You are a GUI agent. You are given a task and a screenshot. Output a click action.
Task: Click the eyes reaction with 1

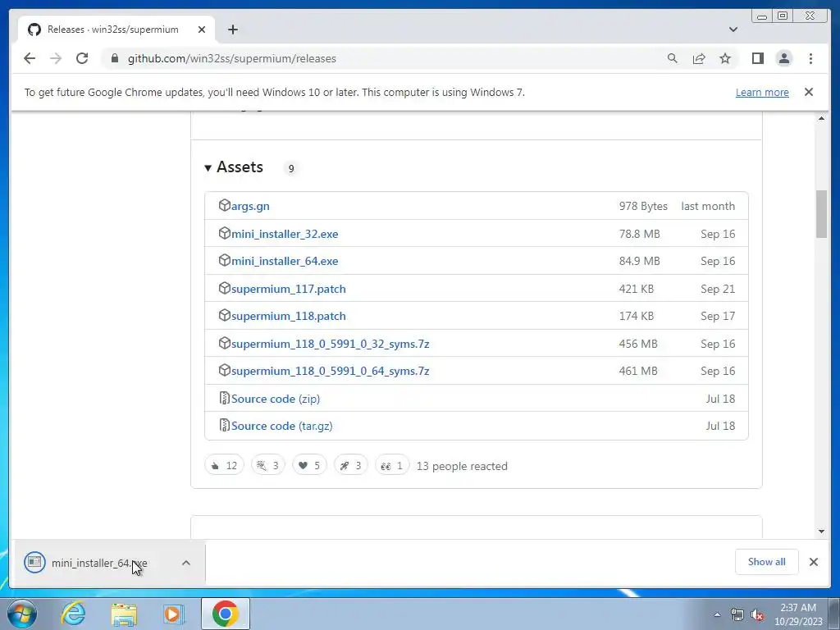(391, 466)
